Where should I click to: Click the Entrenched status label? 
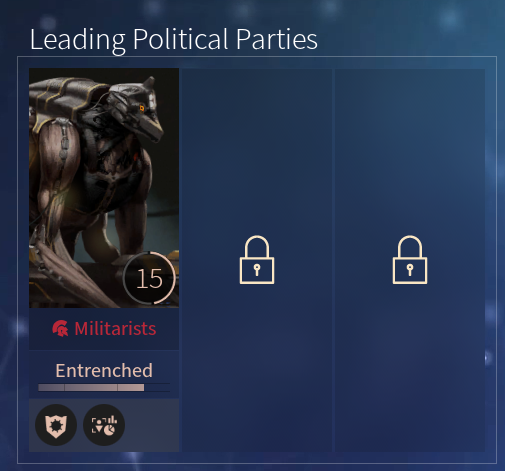(104, 370)
